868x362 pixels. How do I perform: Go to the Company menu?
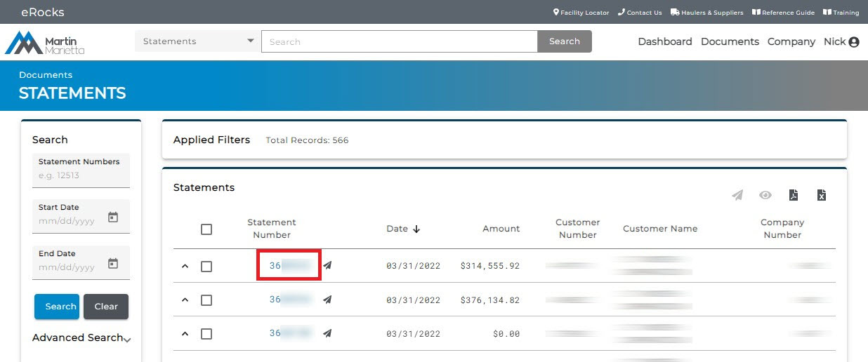791,41
